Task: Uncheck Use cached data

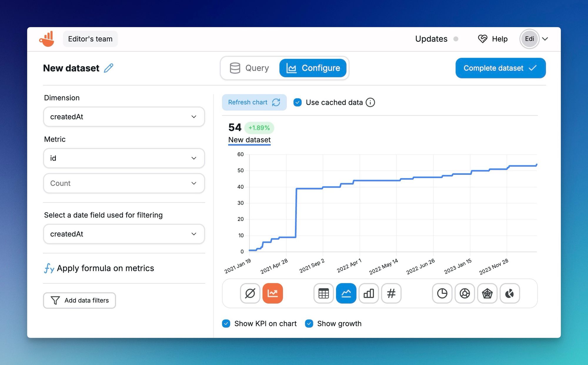Action: (x=298, y=102)
